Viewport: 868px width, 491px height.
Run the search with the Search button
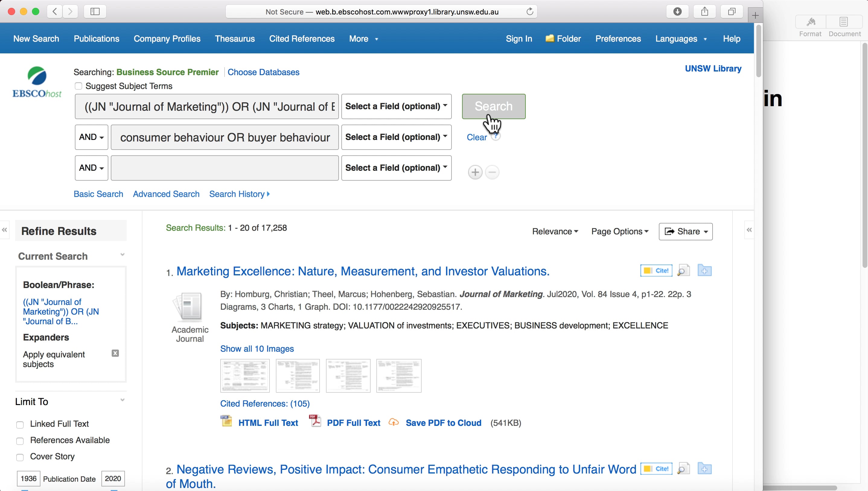coord(493,106)
